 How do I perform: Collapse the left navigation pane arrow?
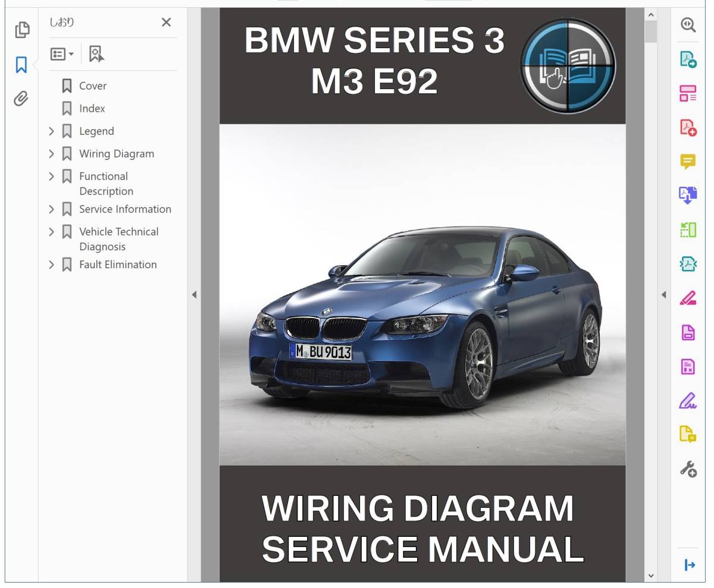coord(194,294)
